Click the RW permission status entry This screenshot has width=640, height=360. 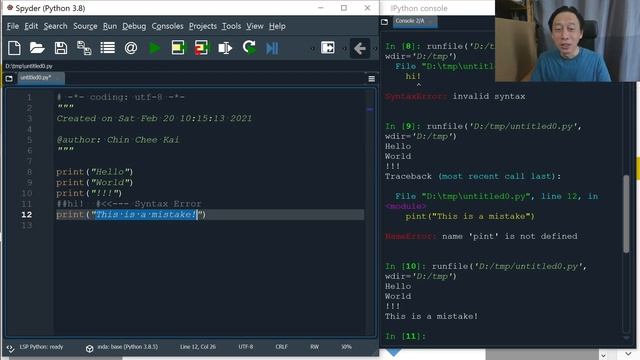point(314,347)
